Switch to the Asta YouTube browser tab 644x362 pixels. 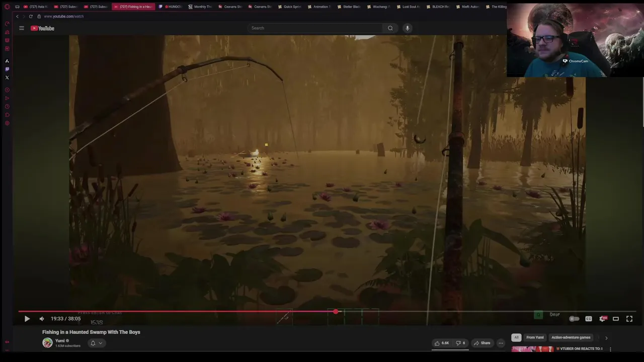tap(35, 7)
